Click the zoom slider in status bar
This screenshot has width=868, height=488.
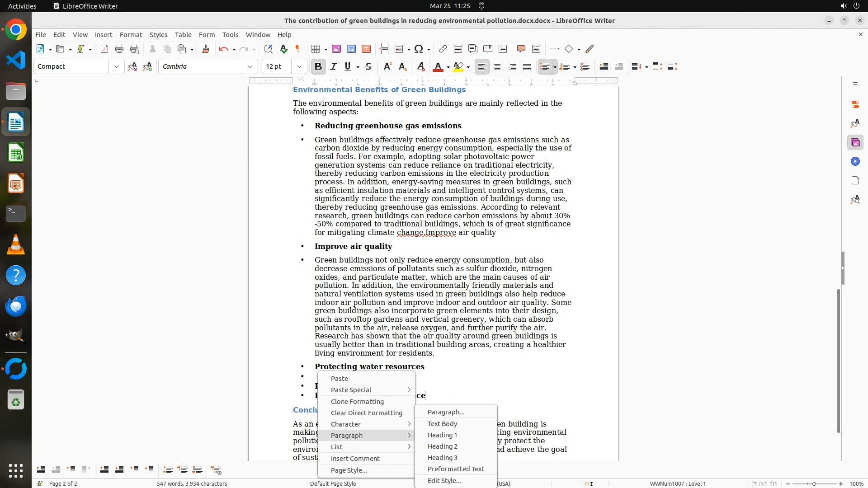pos(814,484)
